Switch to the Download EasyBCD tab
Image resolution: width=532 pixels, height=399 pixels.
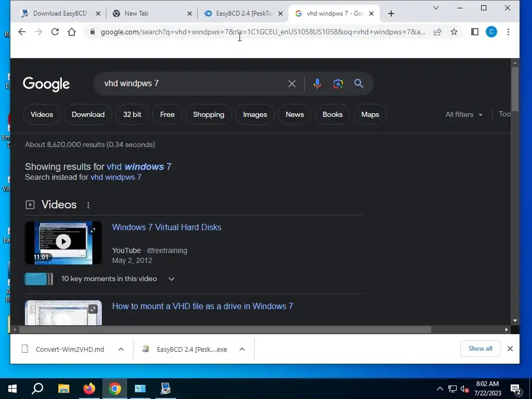coord(60,14)
